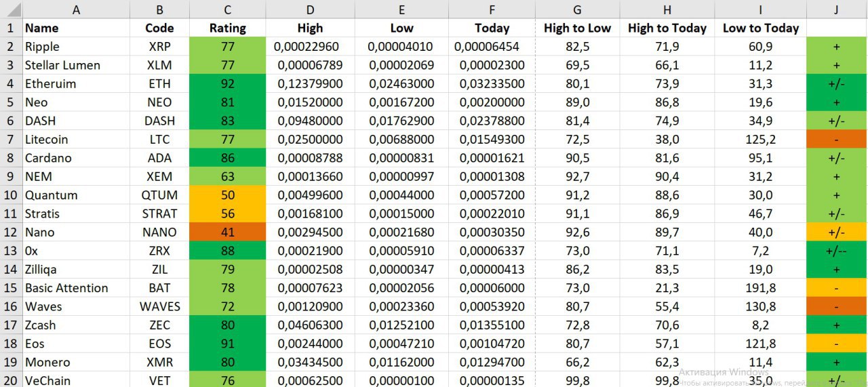Select the 0,01162000 Low cell
This screenshot has height=387, width=868.
coord(401,362)
